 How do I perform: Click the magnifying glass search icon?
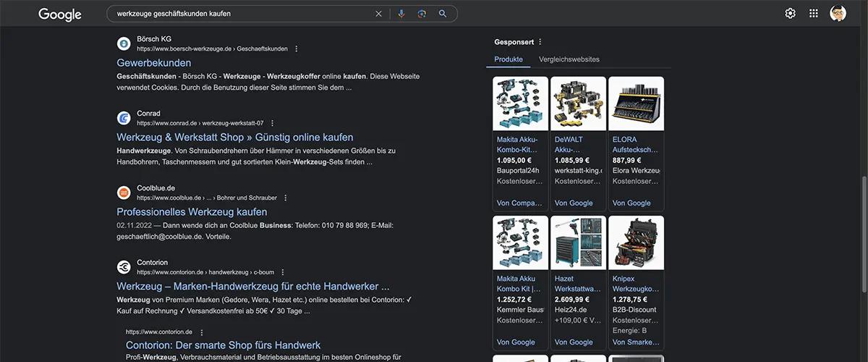[x=443, y=14]
